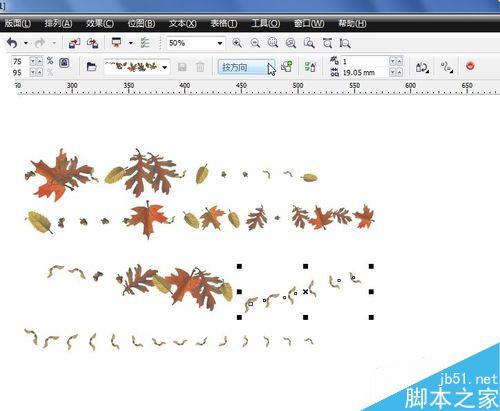This screenshot has height=411, width=500.
Task: Click the Import icon
Action: coord(74,43)
